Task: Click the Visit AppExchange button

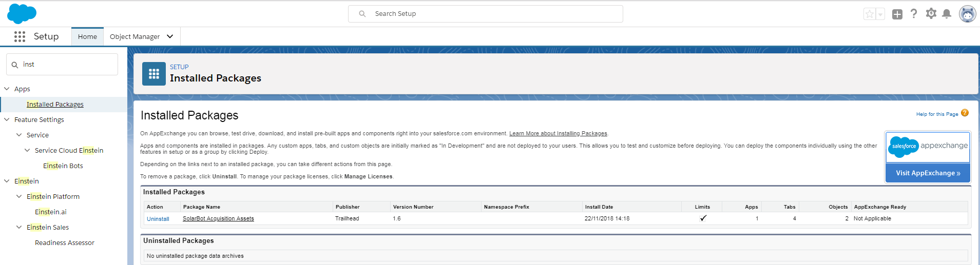Action: point(928,173)
